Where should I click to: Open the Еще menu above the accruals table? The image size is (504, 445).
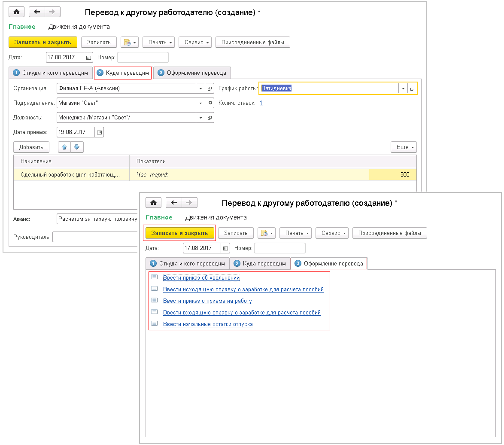404,147
